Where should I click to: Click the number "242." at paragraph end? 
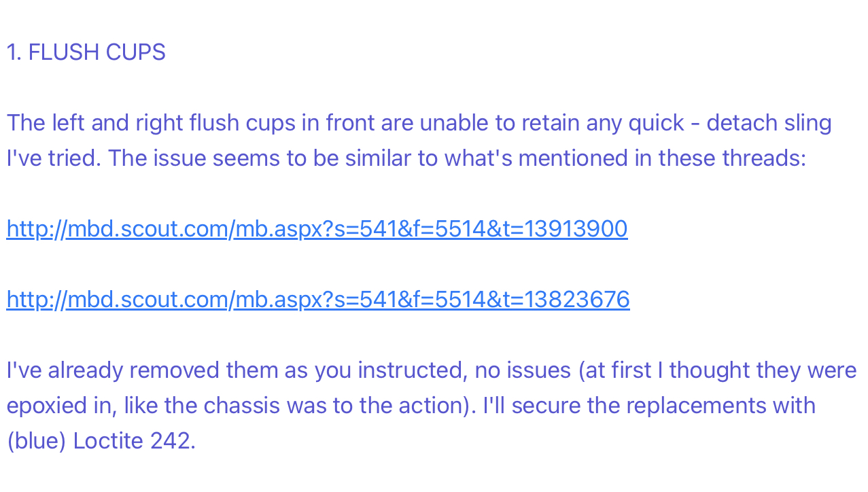[x=173, y=441]
